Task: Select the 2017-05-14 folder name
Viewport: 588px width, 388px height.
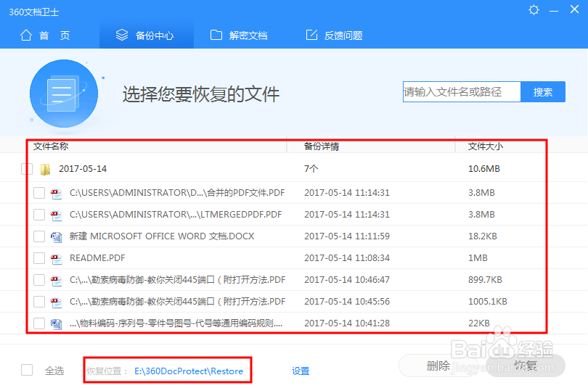Action: click(x=83, y=169)
